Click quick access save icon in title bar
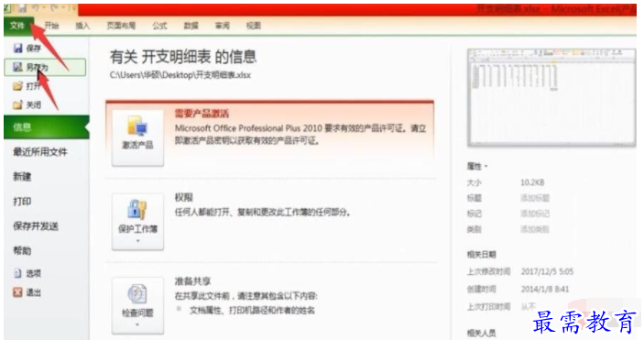The width and height of the screenshot is (644, 351). (23, 8)
